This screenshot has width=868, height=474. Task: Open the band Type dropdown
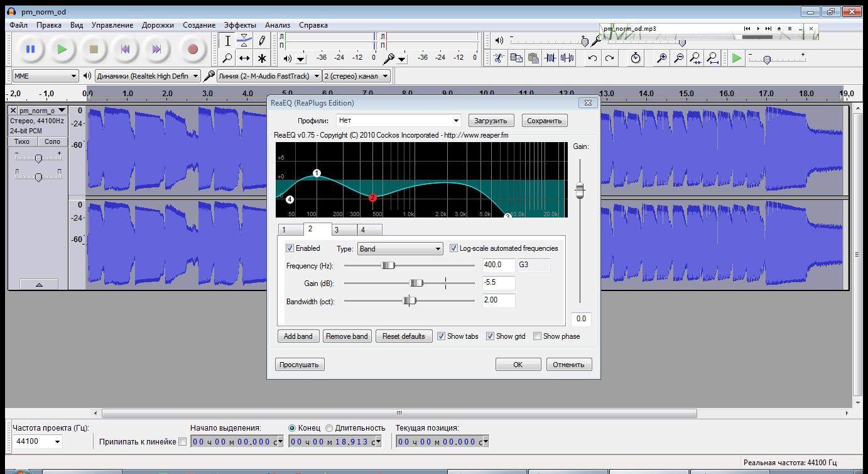[400, 249]
